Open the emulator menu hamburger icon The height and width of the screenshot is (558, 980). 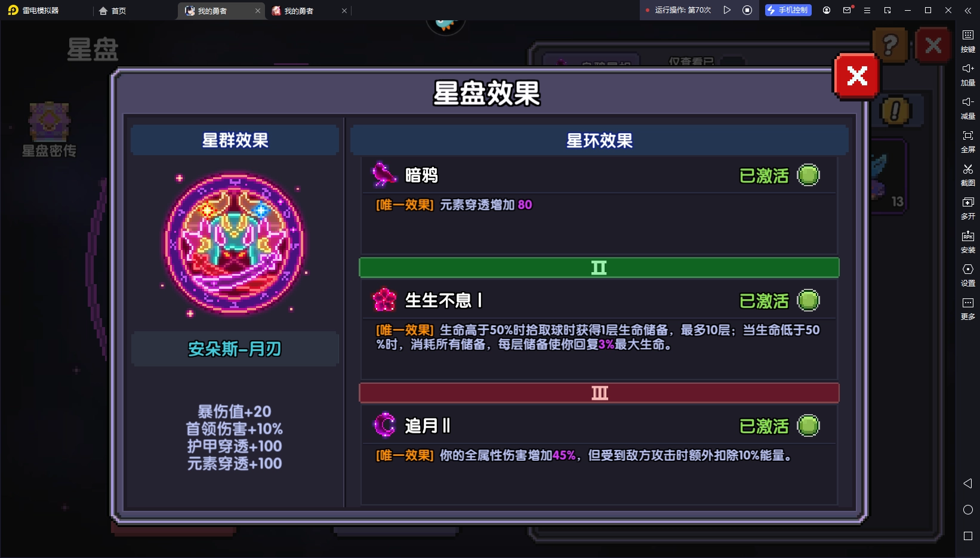[x=867, y=10]
